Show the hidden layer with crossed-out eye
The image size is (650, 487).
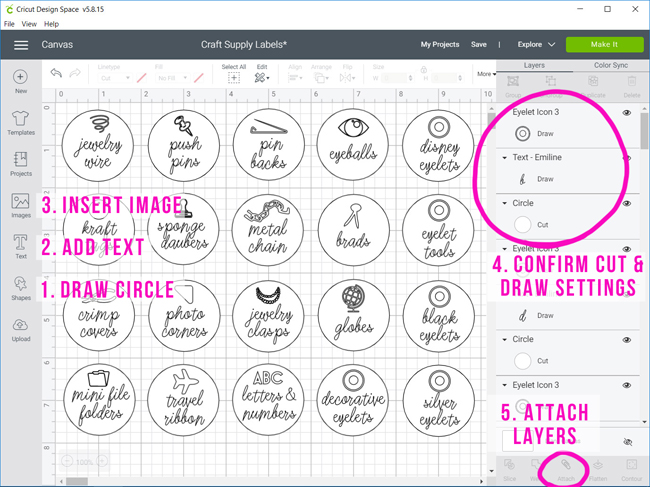tap(628, 442)
